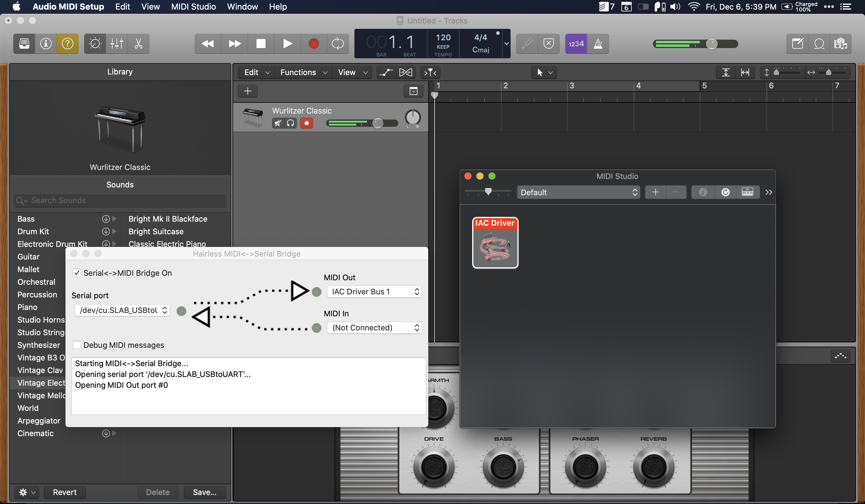The width and height of the screenshot is (865, 504).
Task: Toggle Count-in 1234 button
Action: point(576,44)
